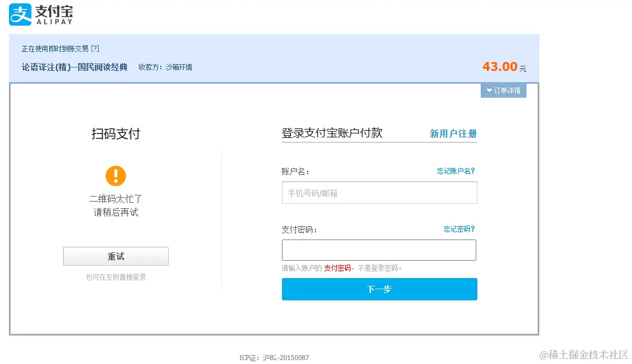
Task: Click the 忘记账户名? link
Action: 456,171
